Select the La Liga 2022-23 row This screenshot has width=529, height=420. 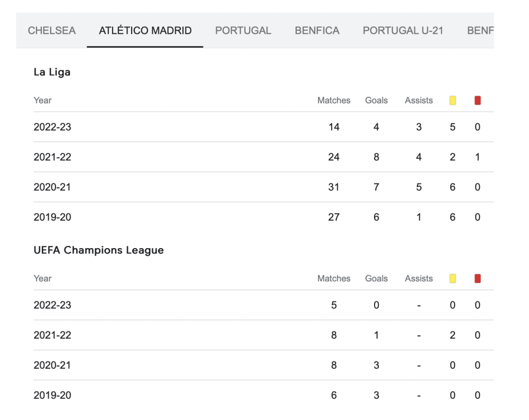tap(263, 127)
